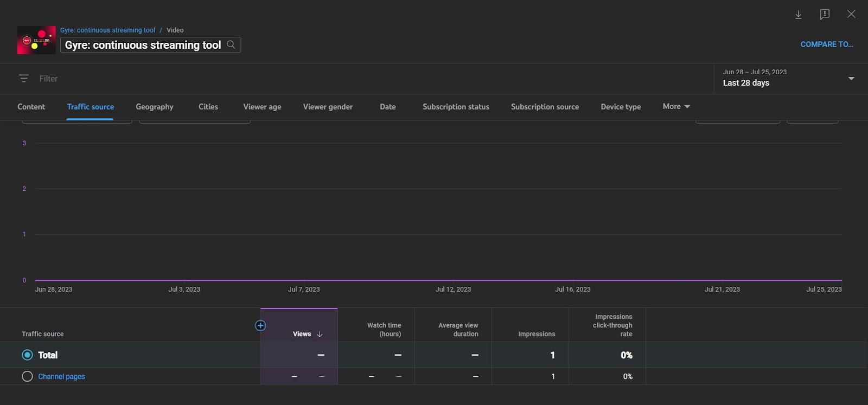The image size is (868, 405).
Task: Open the Last 28 days date range dropdown
Action: (791, 79)
